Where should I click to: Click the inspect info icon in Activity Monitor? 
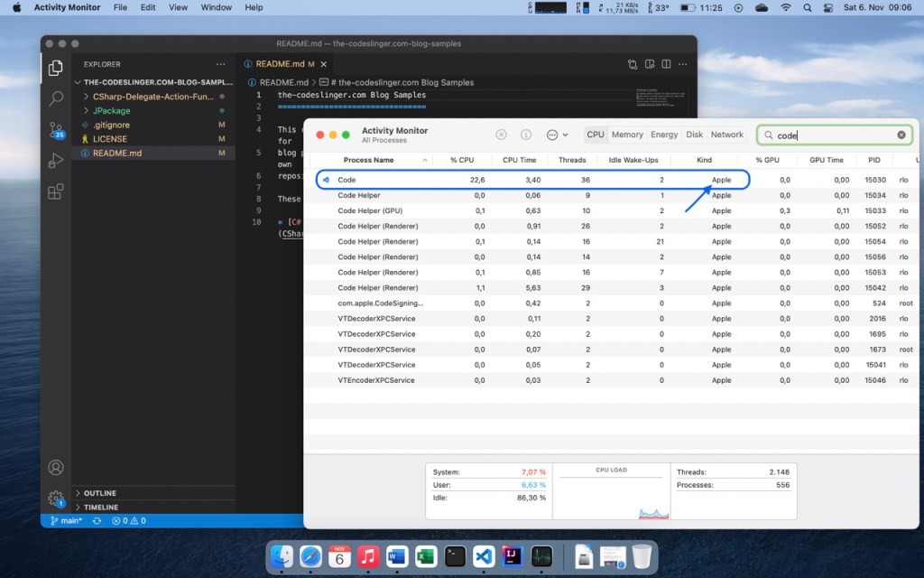(527, 134)
